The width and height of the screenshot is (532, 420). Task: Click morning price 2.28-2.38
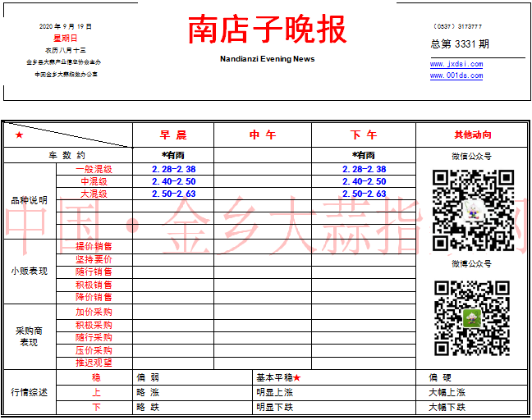click(173, 169)
